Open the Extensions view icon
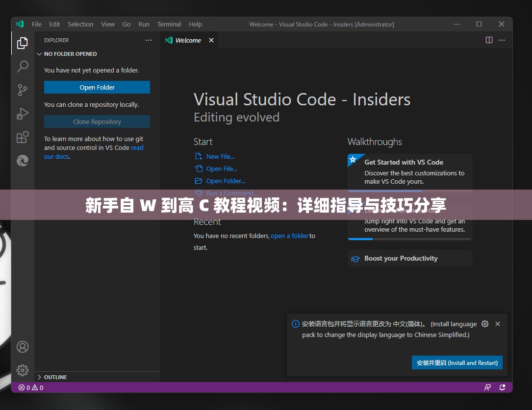The image size is (532, 410). [x=23, y=137]
